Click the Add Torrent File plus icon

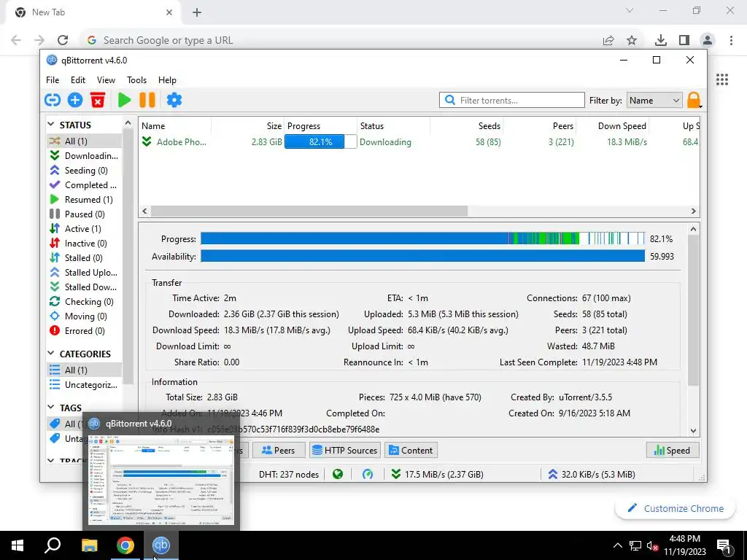click(x=75, y=100)
